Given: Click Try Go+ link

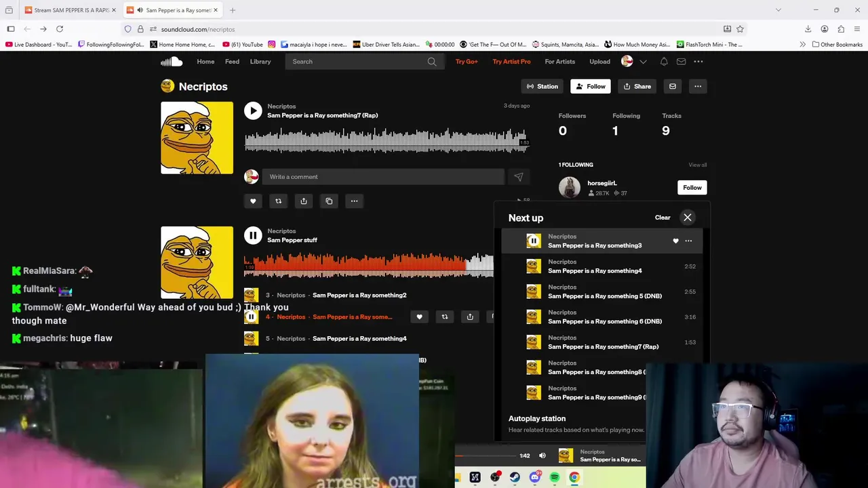Looking at the screenshot, I should click(467, 62).
